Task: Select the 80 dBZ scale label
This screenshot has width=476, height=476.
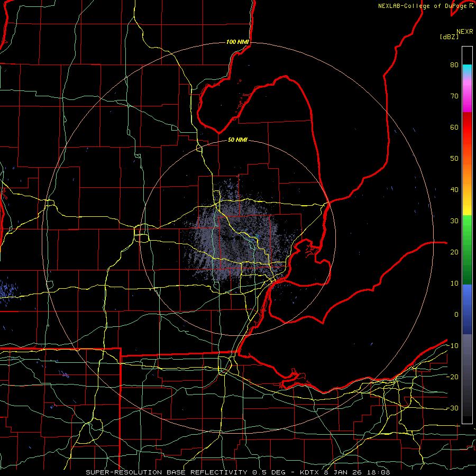Action: point(454,65)
